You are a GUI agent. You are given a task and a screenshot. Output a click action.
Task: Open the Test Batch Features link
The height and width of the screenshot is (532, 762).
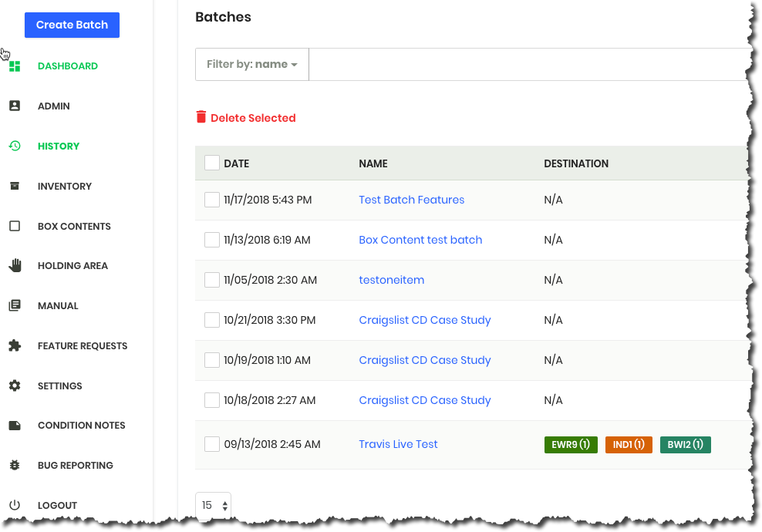(x=411, y=200)
